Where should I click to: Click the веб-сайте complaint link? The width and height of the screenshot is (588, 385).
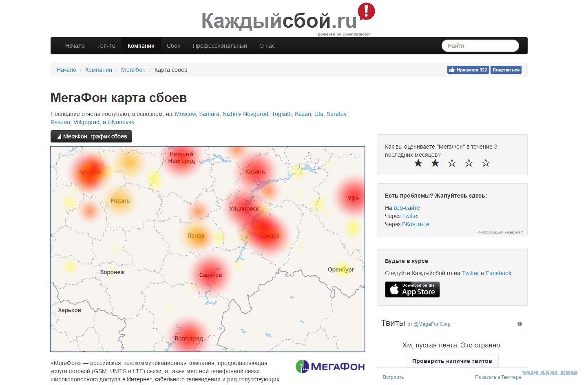[x=407, y=208]
